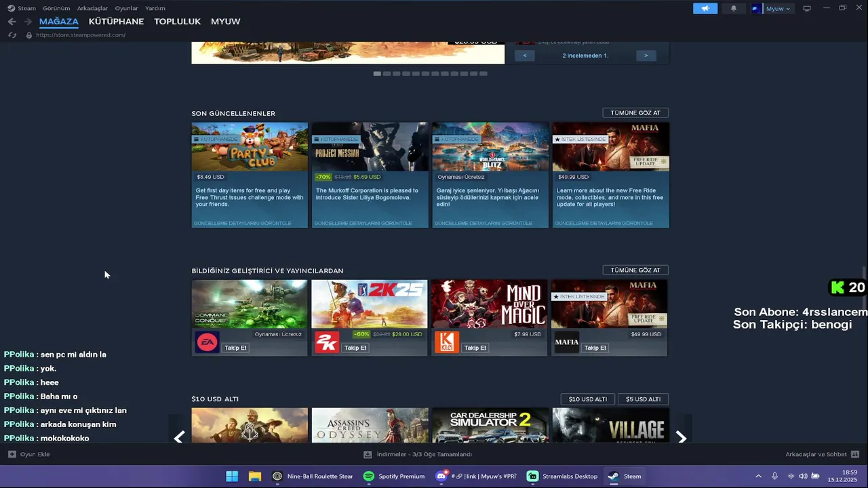Viewport: 868px width, 488px height.
Task: Open Nine-Ball Roulette from the taskbar
Action: click(x=312, y=476)
